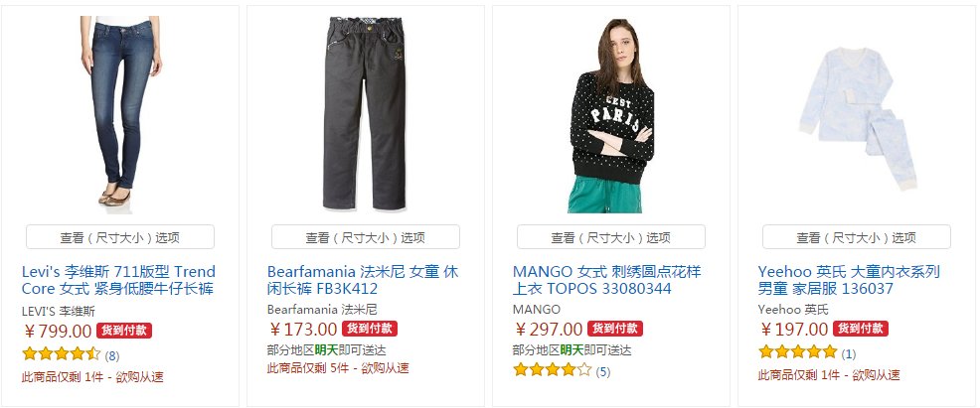Open Bearfamania 法米尼 女童 休闲长裤 title link

pos(363,280)
